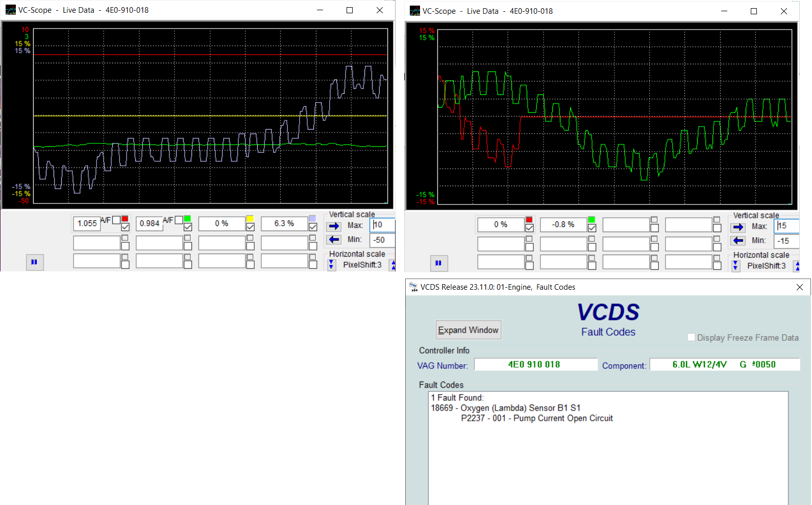Pause the right VC-Scope live graph
Image resolution: width=812 pixels, height=505 pixels.
(x=438, y=263)
